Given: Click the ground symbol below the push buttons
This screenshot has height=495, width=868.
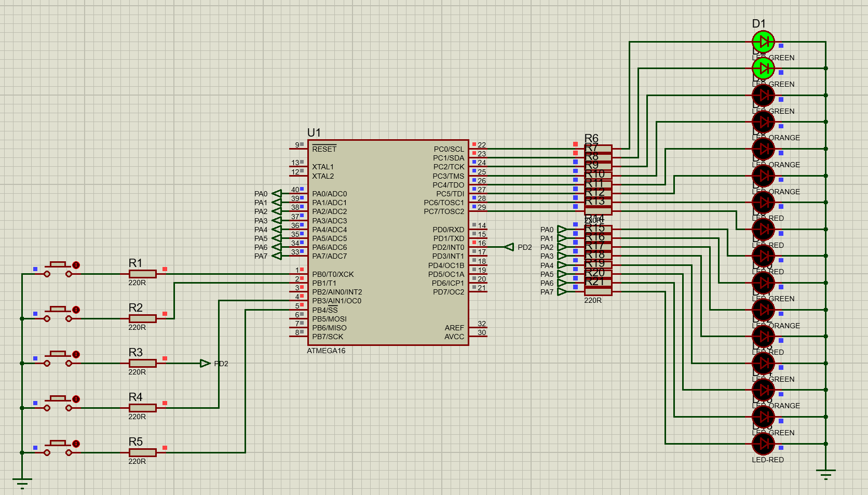Looking at the screenshot, I should click(x=22, y=483).
